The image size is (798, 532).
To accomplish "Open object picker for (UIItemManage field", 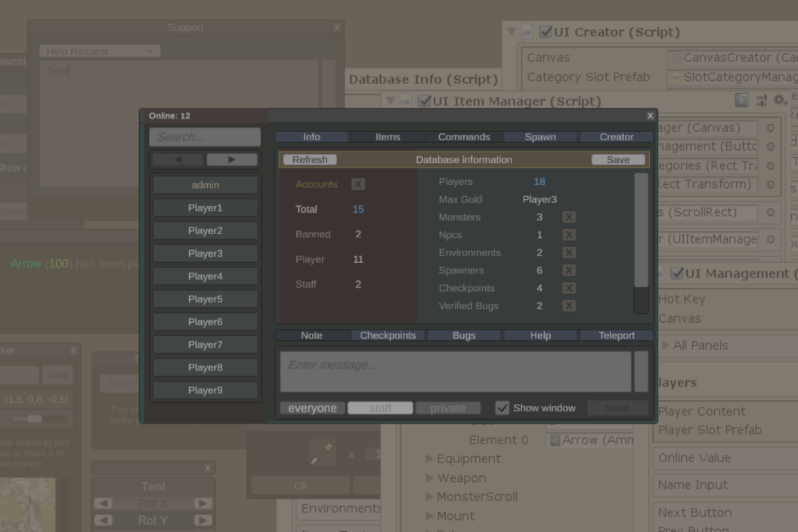I will 771,239.
